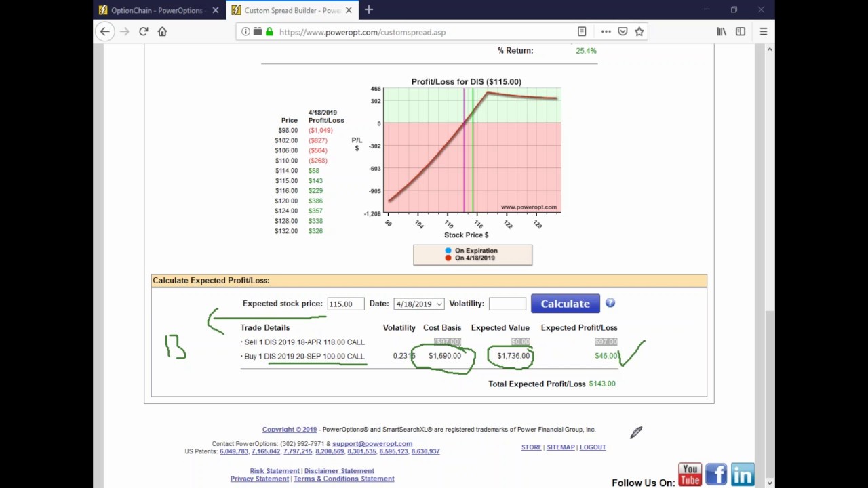Image resolution: width=868 pixels, height=488 pixels.
Task: Select the $98.00 price row value ($1,049)
Action: point(321,130)
